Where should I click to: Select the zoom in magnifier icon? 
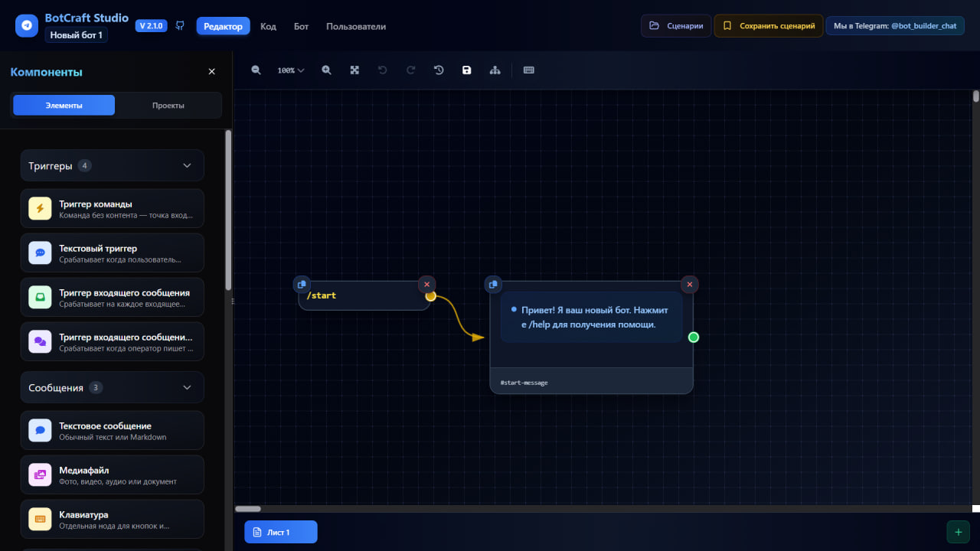326,70
